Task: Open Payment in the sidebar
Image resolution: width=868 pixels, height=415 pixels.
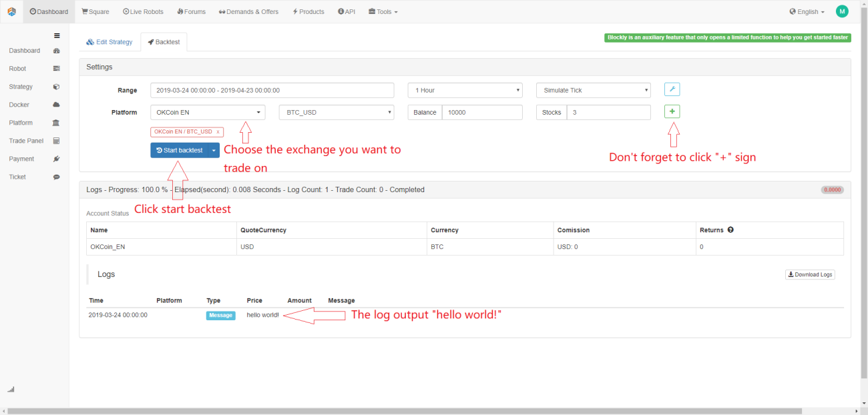Action: pos(21,159)
